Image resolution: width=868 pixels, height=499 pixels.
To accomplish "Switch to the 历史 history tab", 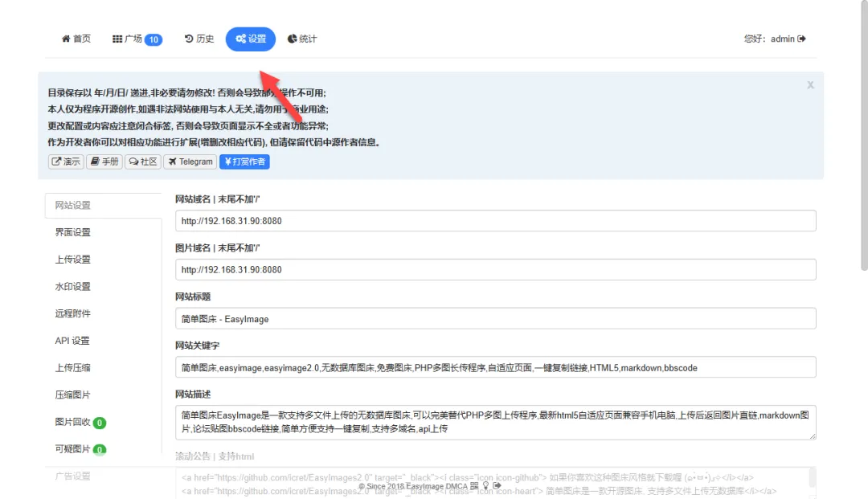I will coord(199,39).
